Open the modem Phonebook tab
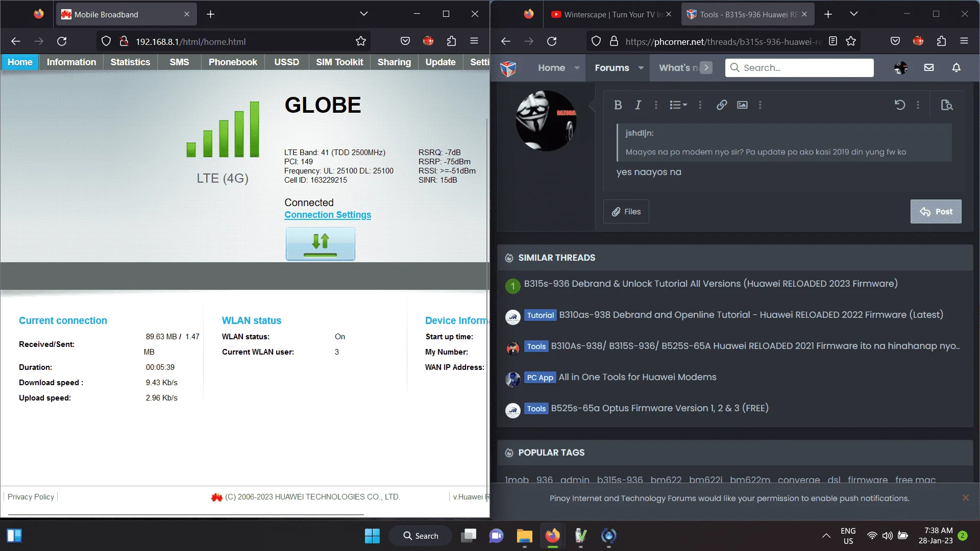Viewport: 980px width, 551px height. tap(233, 62)
